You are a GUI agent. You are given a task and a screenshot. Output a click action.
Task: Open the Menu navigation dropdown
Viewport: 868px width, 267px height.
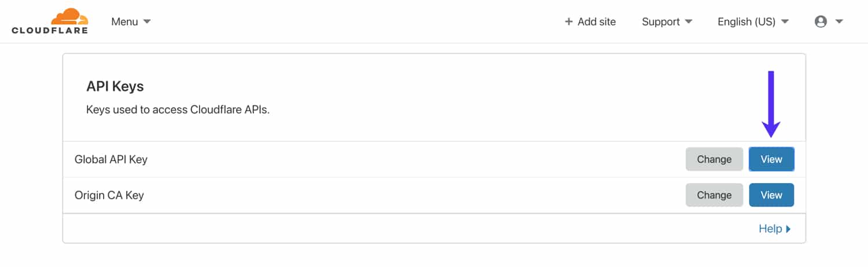pos(124,22)
